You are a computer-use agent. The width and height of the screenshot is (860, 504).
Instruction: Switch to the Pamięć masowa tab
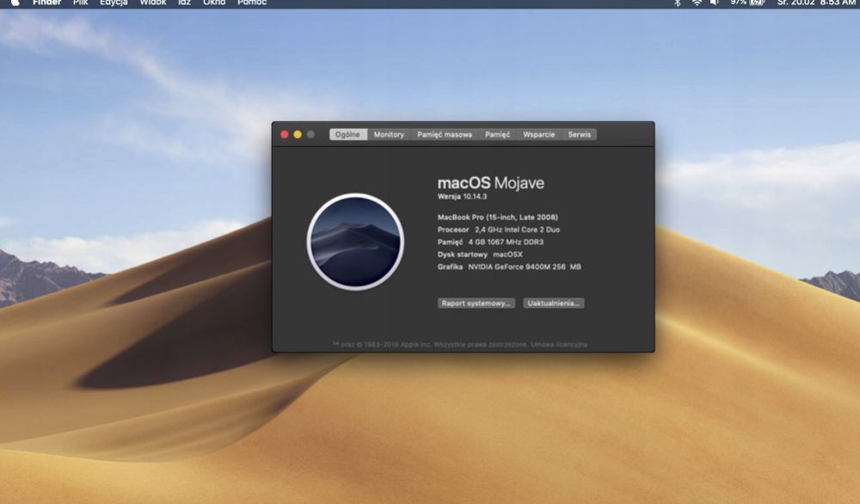pos(445,134)
